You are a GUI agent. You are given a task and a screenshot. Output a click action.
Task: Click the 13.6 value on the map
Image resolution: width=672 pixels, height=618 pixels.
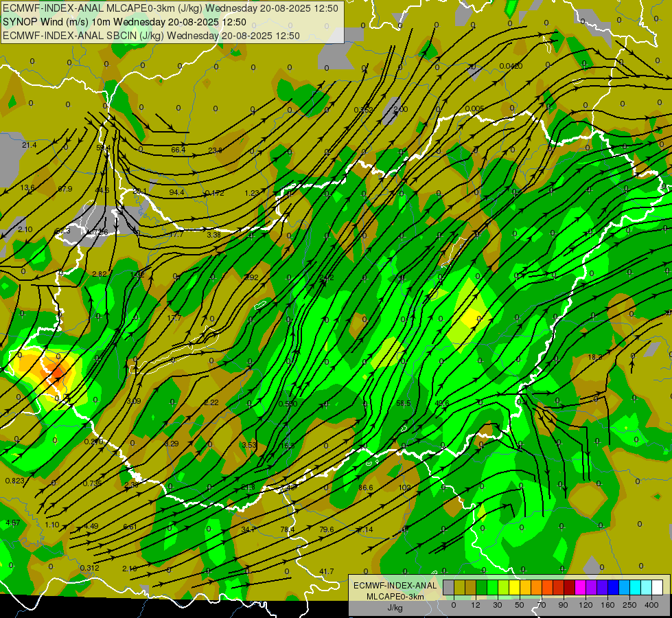pos(27,187)
